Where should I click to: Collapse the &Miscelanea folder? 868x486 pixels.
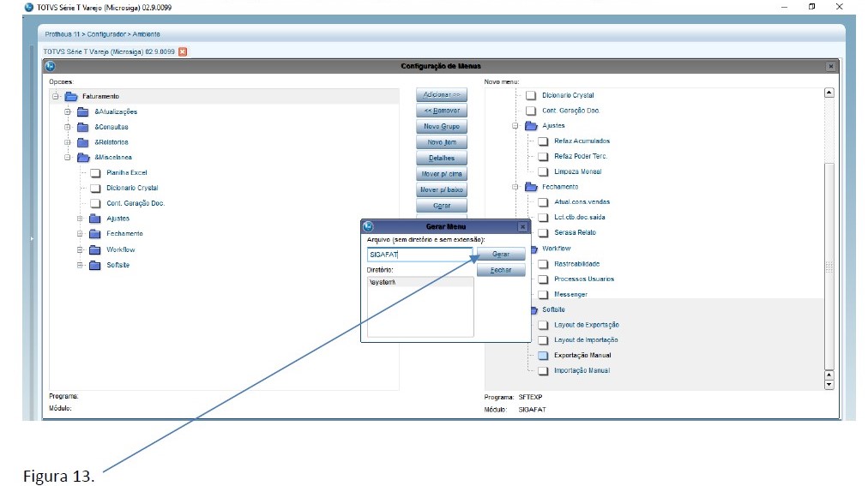click(x=68, y=158)
